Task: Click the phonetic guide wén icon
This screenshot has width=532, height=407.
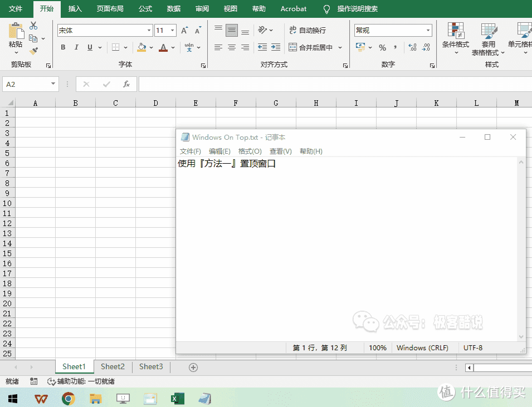Action: click(x=189, y=47)
